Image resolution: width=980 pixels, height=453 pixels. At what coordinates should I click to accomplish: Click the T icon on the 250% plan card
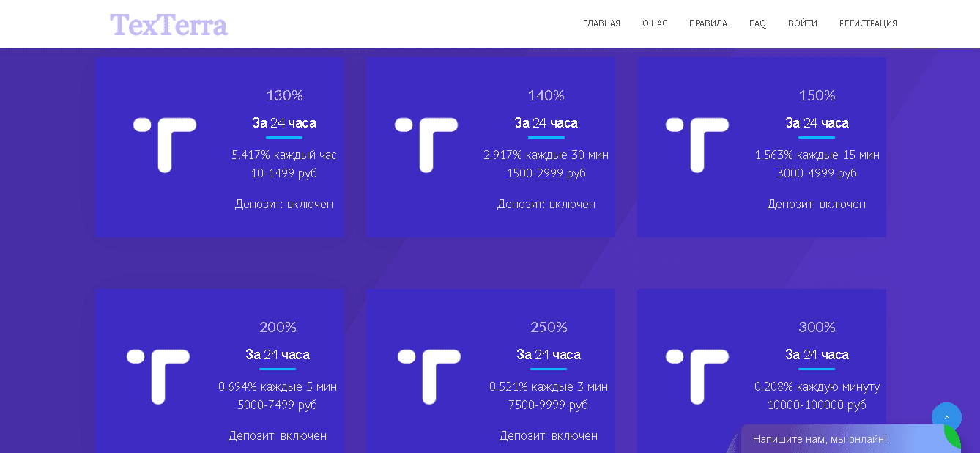pyautogui.click(x=428, y=376)
